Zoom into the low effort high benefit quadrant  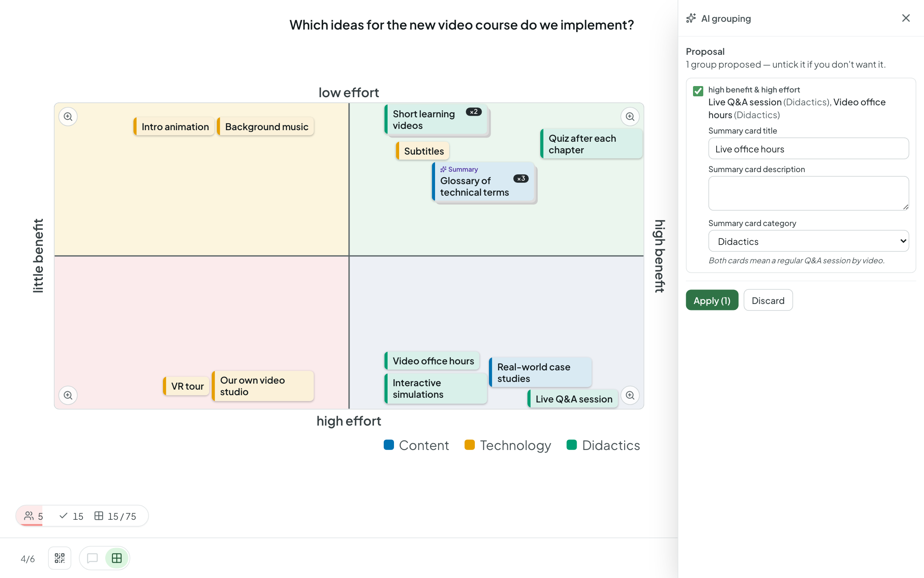pos(630,116)
